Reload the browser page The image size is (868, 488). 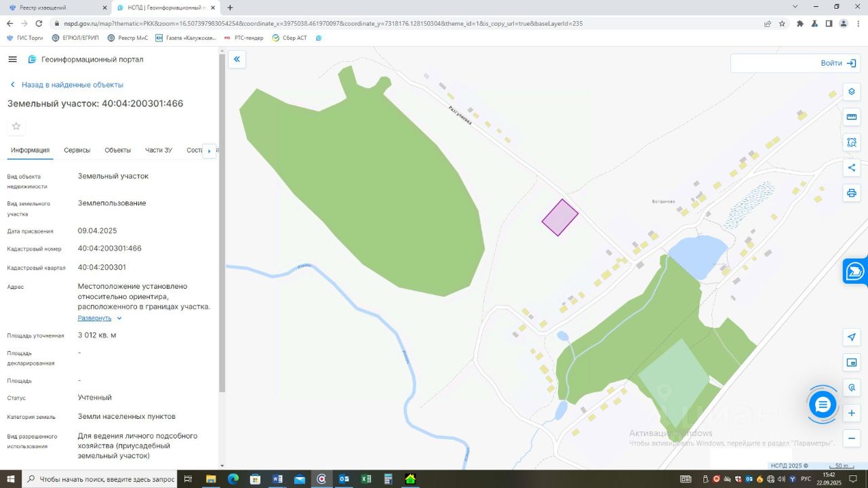coord(40,23)
